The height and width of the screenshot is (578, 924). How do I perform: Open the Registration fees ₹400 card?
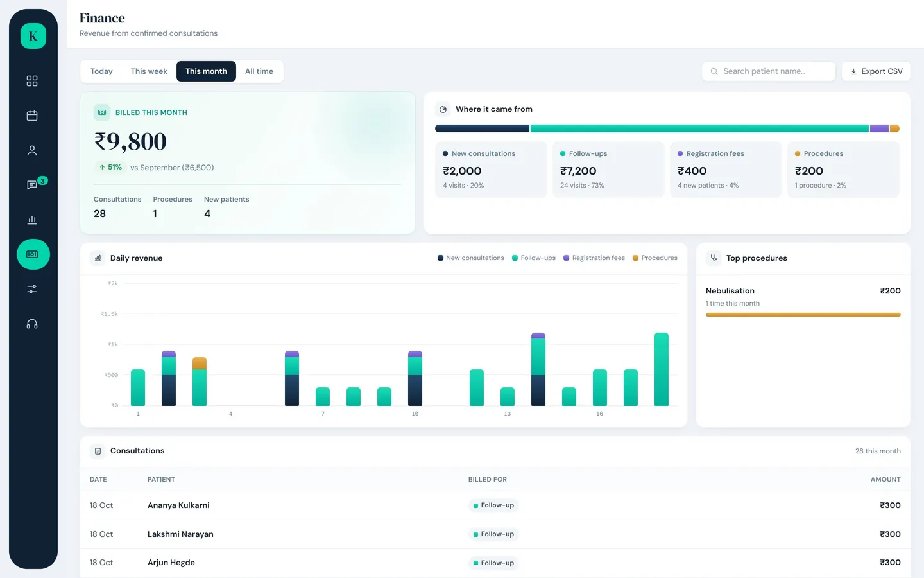pos(726,170)
